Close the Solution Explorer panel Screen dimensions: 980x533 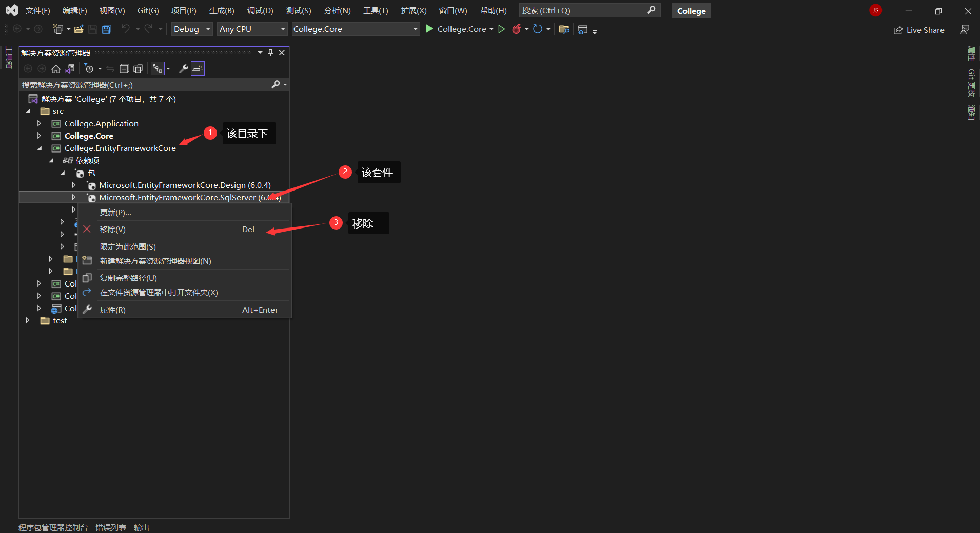click(x=282, y=53)
